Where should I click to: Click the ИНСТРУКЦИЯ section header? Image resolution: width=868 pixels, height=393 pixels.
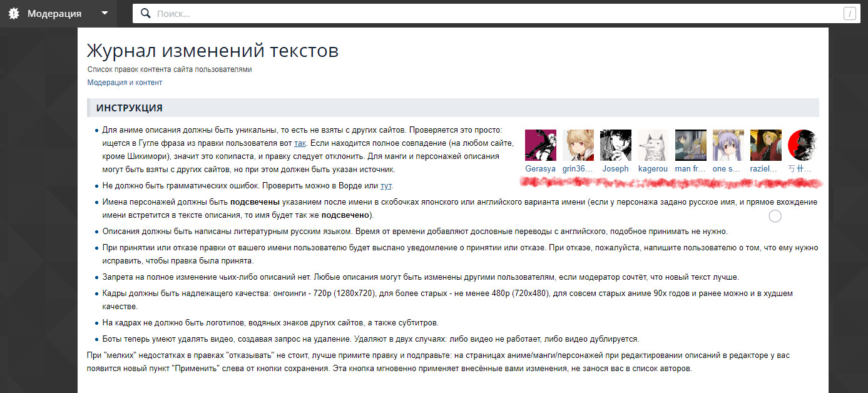point(130,108)
